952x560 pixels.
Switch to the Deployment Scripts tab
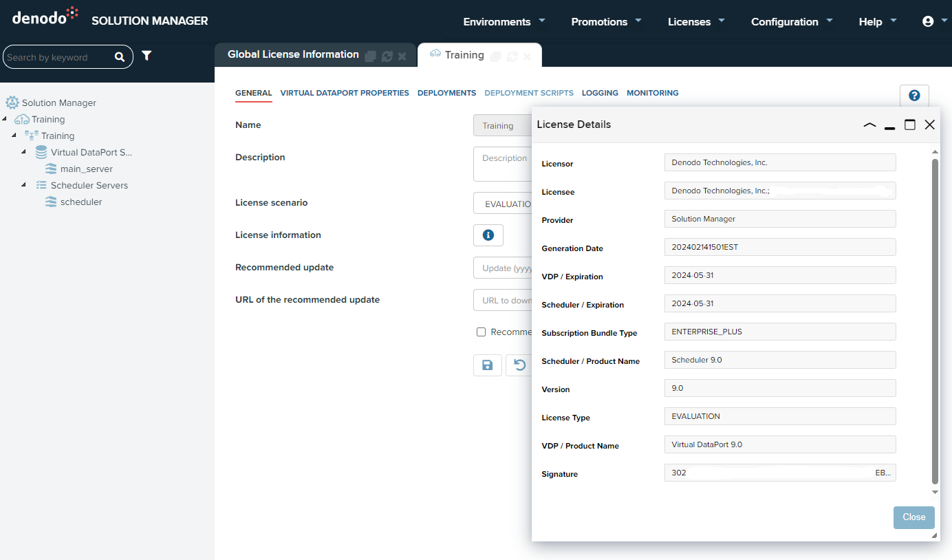coord(529,93)
